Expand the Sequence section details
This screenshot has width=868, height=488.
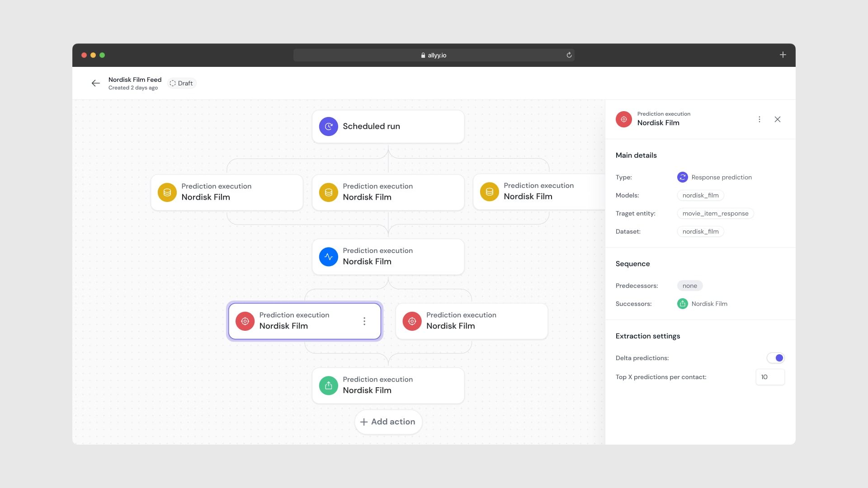[632, 263]
